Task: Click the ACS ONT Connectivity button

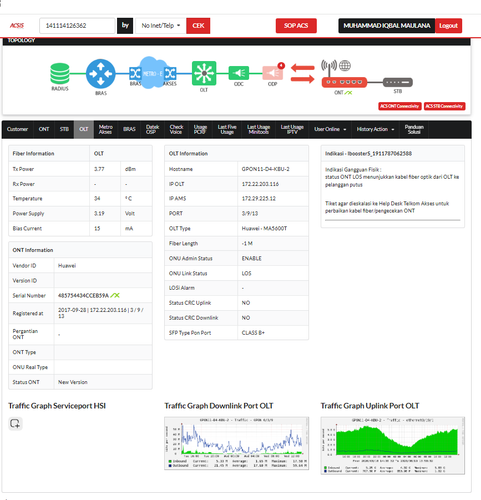Action: coord(400,106)
